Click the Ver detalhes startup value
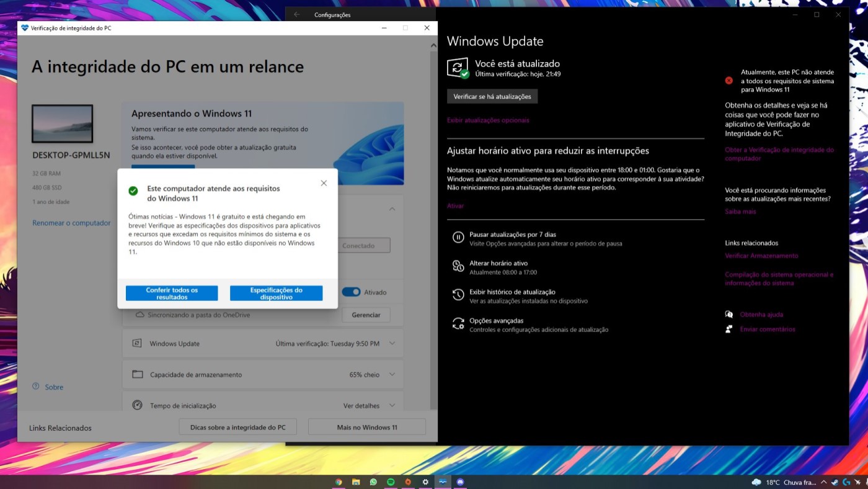 click(361, 406)
